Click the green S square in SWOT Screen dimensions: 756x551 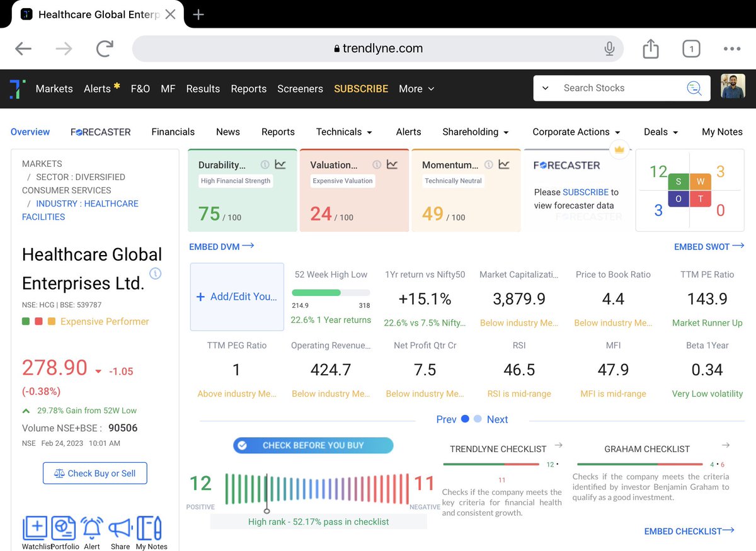(679, 182)
